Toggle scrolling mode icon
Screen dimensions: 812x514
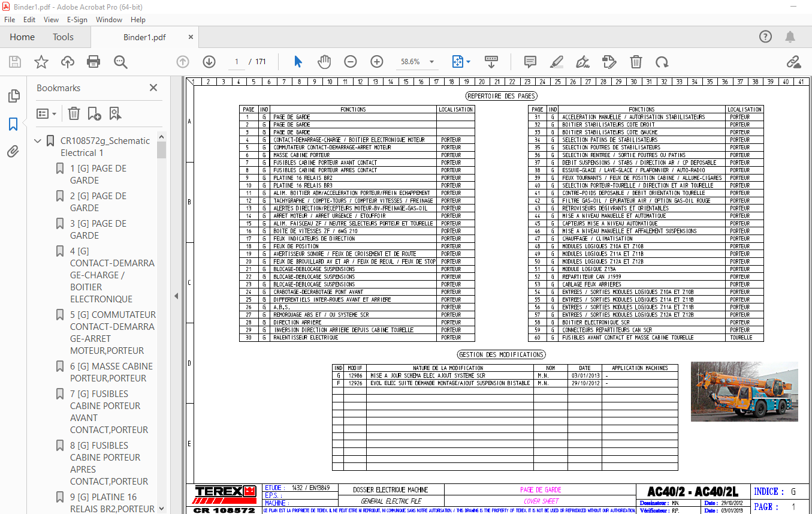(x=491, y=62)
